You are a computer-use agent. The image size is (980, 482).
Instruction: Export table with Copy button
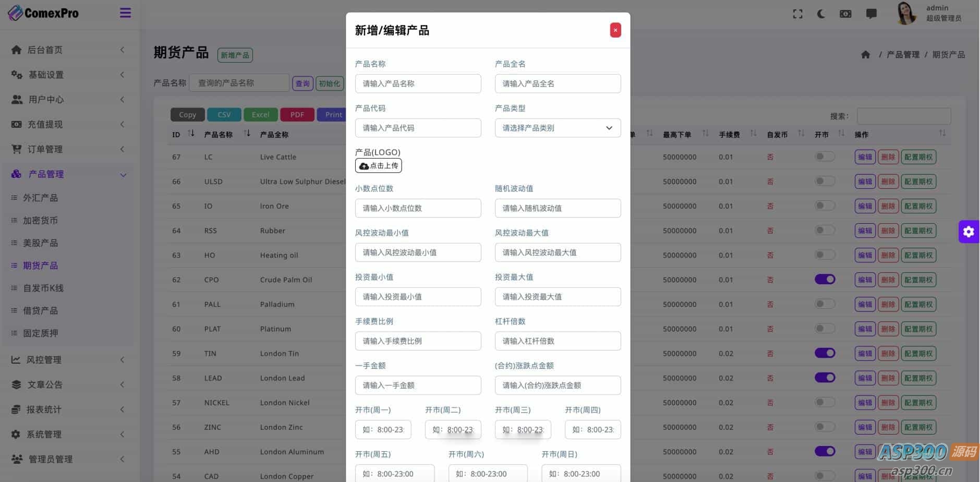coord(187,115)
